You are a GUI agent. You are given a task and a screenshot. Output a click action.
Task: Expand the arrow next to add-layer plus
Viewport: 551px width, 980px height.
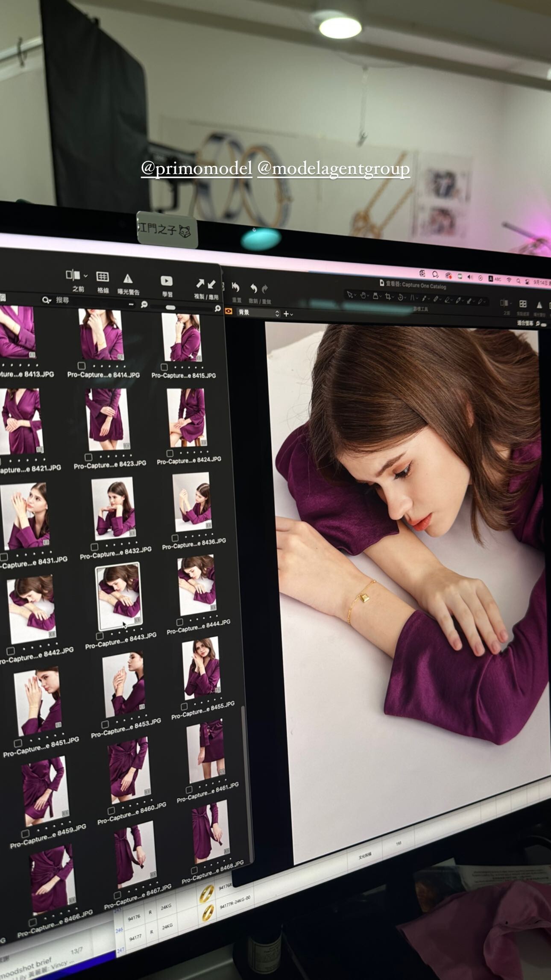[292, 315]
